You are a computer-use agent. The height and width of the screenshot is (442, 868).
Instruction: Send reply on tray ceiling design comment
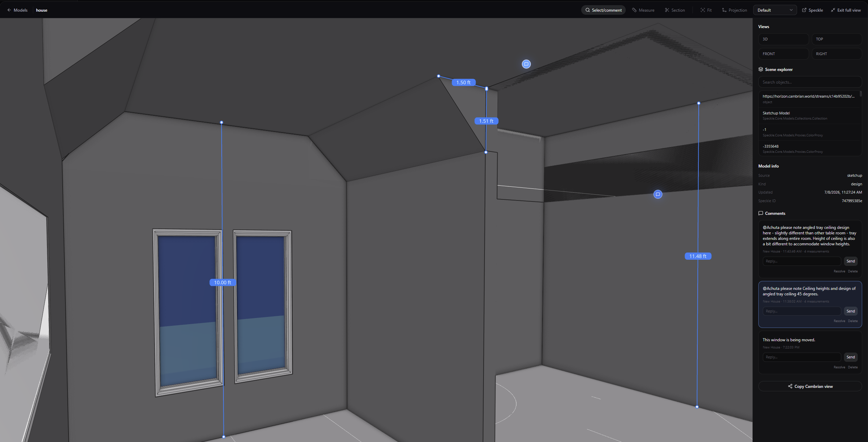[x=851, y=261]
